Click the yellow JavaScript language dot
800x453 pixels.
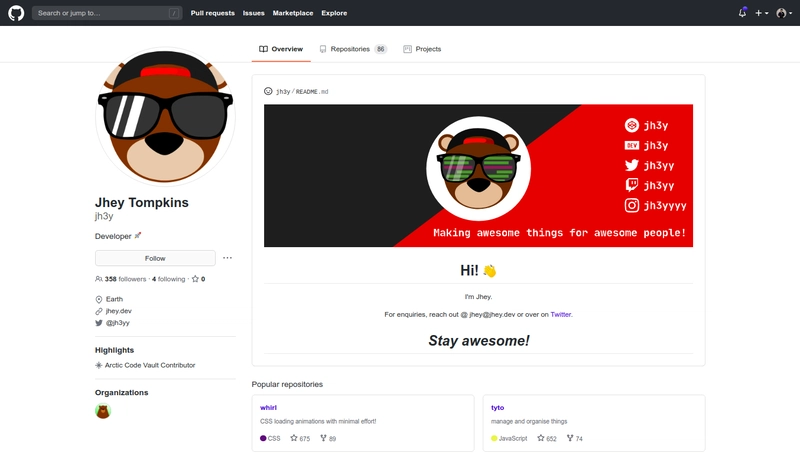pyautogui.click(x=494, y=438)
